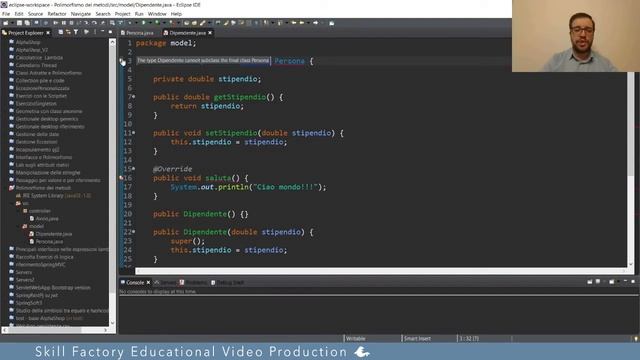Click the override marker at line 16
This screenshot has height=360, width=640.
pyautogui.click(x=121, y=178)
